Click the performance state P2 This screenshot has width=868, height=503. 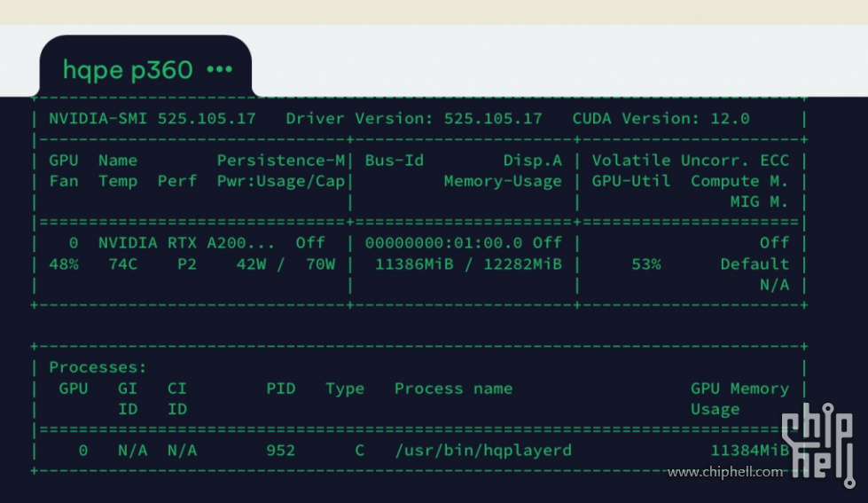[187, 264]
